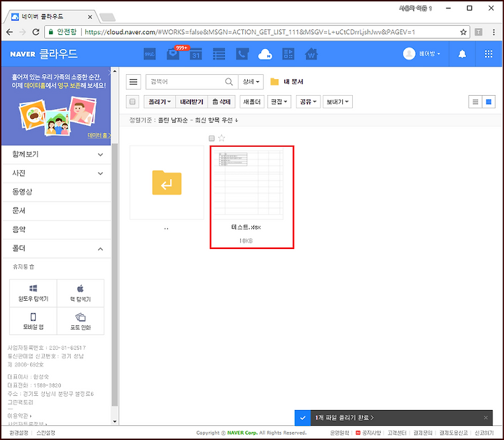Open the Calendar icon in header
Viewport: 504px width, 440px height.
tap(196, 54)
